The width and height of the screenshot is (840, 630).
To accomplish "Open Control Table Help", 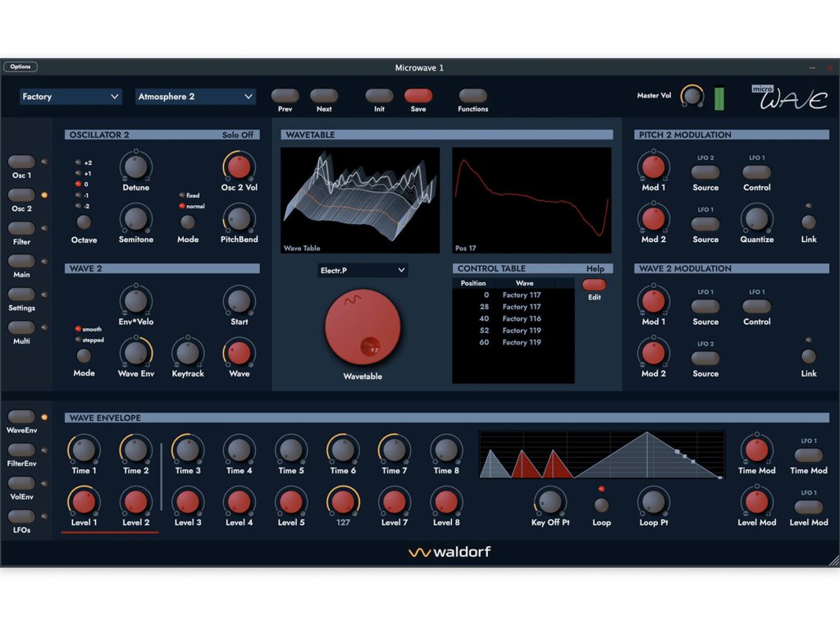I will (x=595, y=269).
